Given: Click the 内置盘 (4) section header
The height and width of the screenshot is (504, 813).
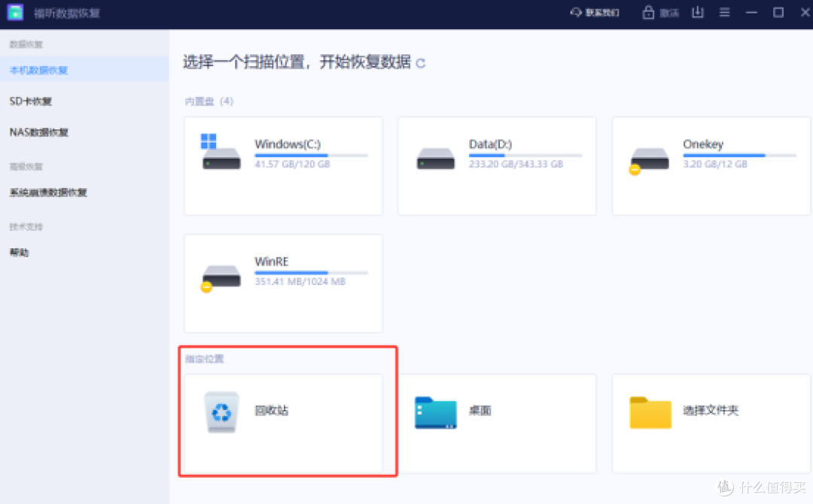Looking at the screenshot, I should tap(209, 101).
